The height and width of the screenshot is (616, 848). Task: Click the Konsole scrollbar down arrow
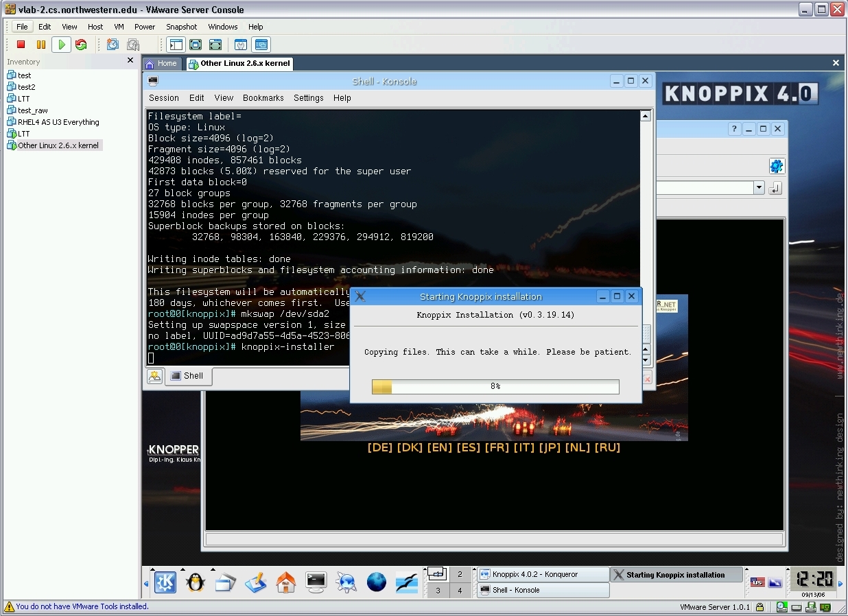646,360
